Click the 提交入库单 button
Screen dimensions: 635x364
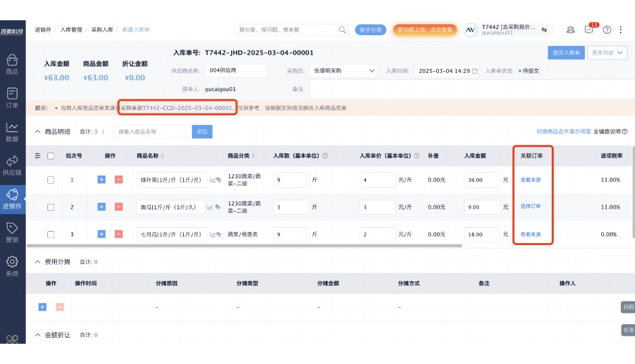click(565, 53)
